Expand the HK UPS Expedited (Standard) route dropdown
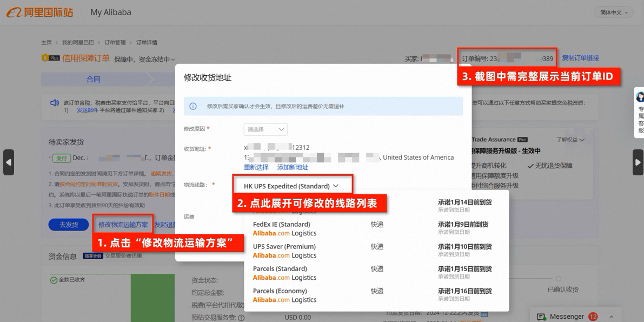This screenshot has width=644, height=322. (291, 186)
